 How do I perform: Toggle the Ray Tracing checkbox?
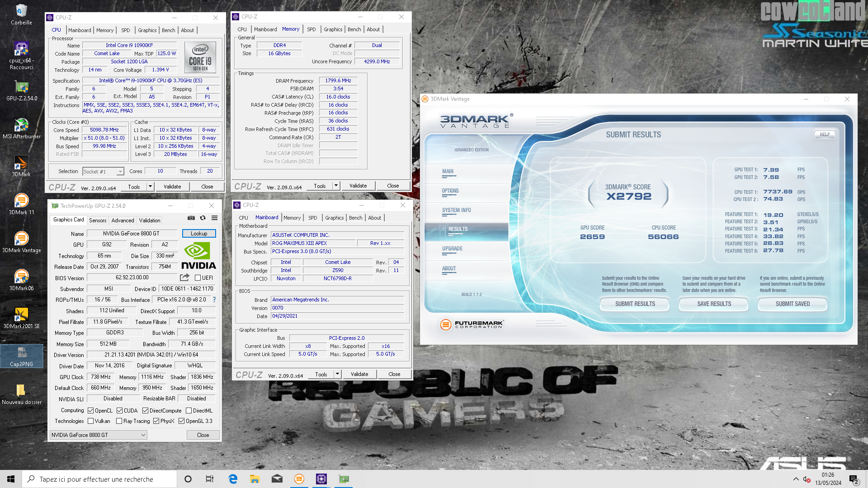tap(119, 421)
